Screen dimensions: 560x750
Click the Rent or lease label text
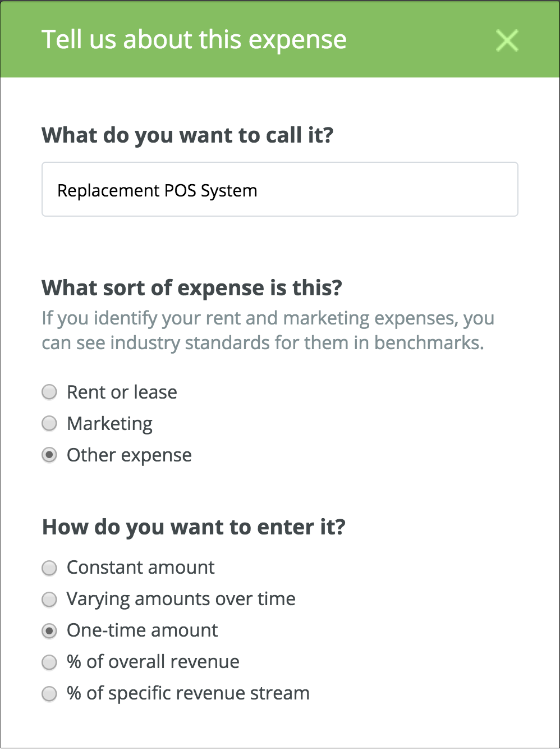pyautogui.click(x=121, y=392)
